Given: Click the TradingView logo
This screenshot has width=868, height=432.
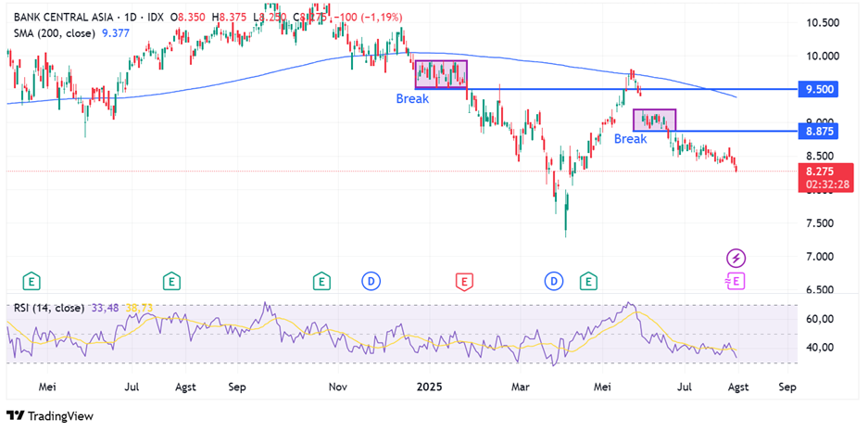Looking at the screenshot, I should click(x=49, y=416).
